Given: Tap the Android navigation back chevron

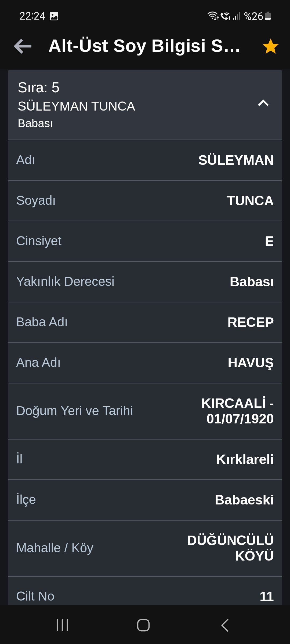Looking at the screenshot, I should click(225, 625).
